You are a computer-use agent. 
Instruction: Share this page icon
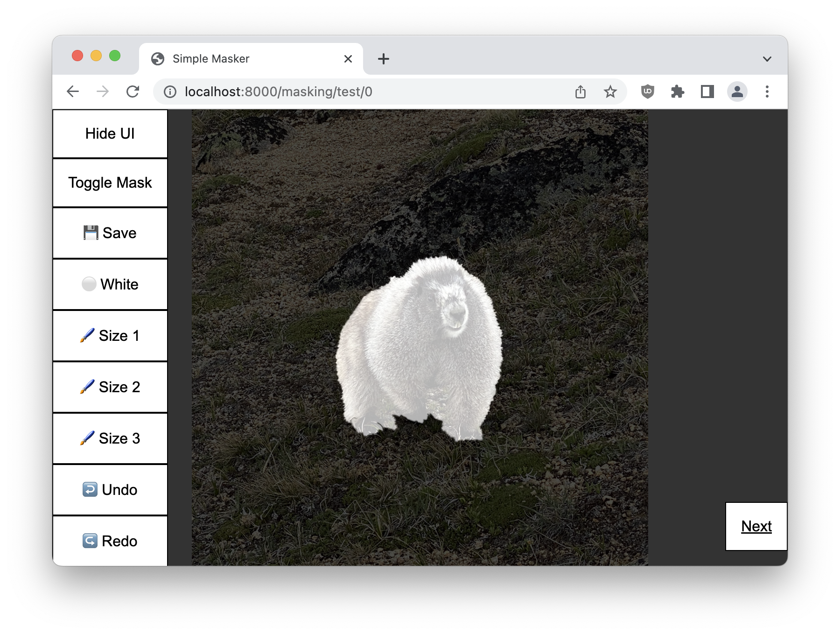(581, 92)
